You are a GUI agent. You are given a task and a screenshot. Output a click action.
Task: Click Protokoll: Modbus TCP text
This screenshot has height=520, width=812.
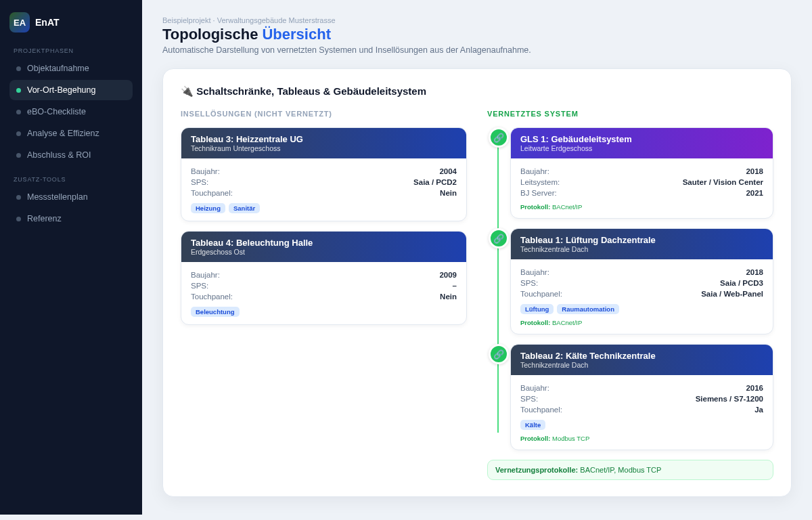pyautogui.click(x=555, y=439)
